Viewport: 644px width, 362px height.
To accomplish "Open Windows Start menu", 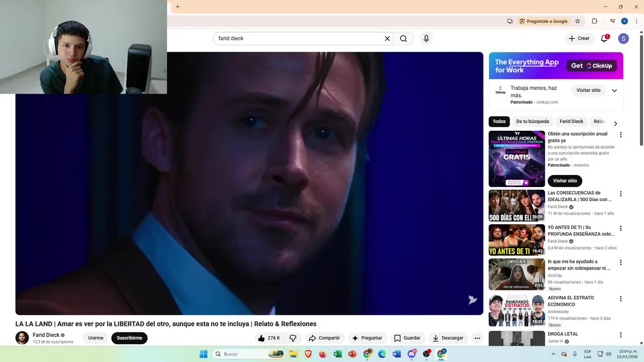I will point(203,354).
